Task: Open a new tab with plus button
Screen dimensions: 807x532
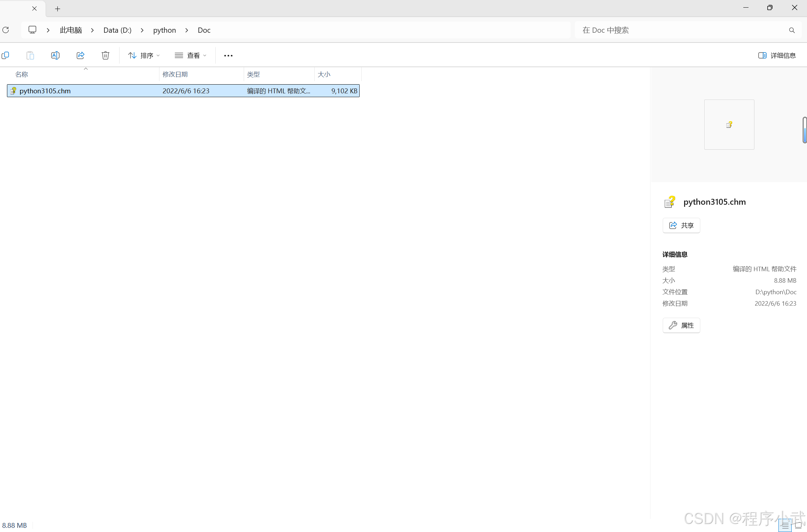Action: (58, 9)
